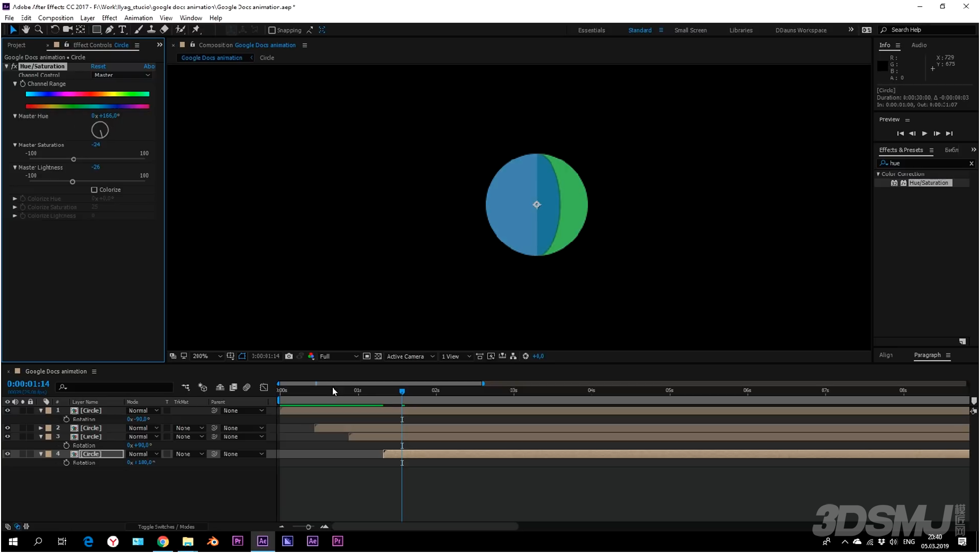The height and width of the screenshot is (553, 980).
Task: Take a snapshot with camera icon
Action: pyautogui.click(x=289, y=357)
